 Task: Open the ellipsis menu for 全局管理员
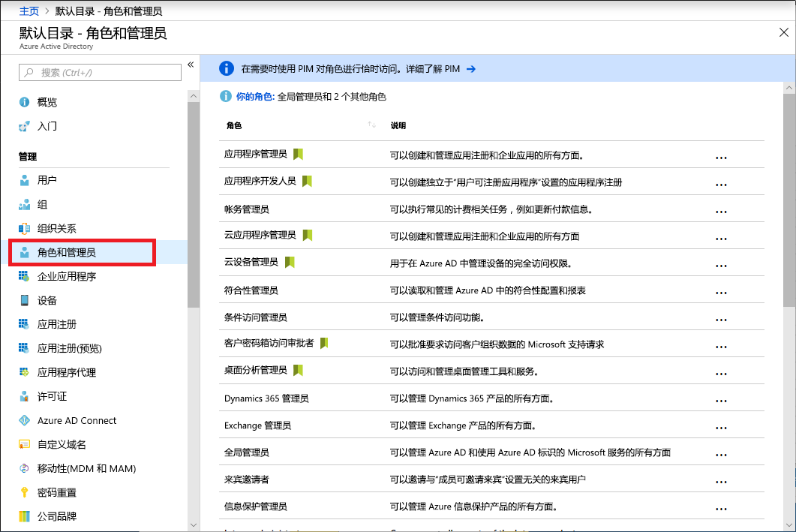click(721, 455)
